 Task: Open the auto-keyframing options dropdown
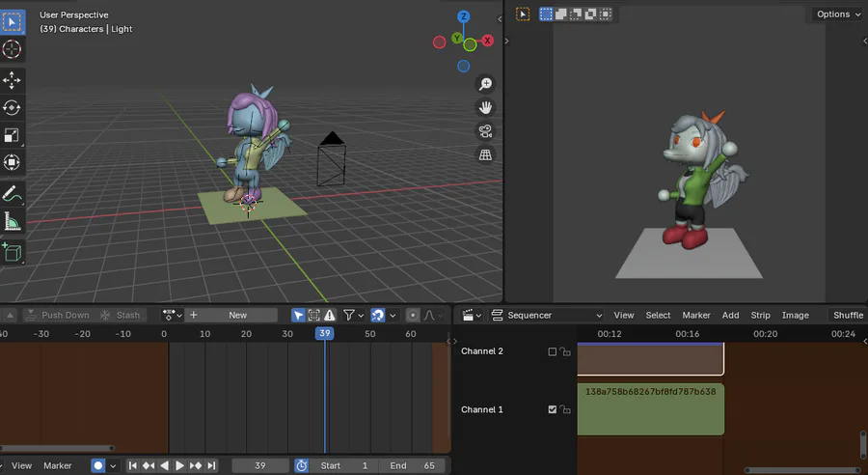coord(113,466)
